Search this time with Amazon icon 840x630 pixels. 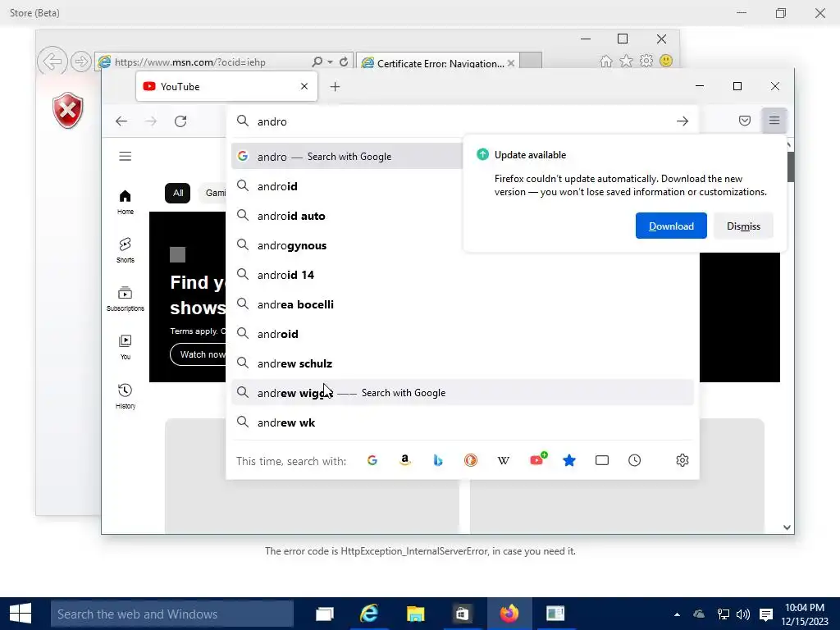[x=405, y=460]
